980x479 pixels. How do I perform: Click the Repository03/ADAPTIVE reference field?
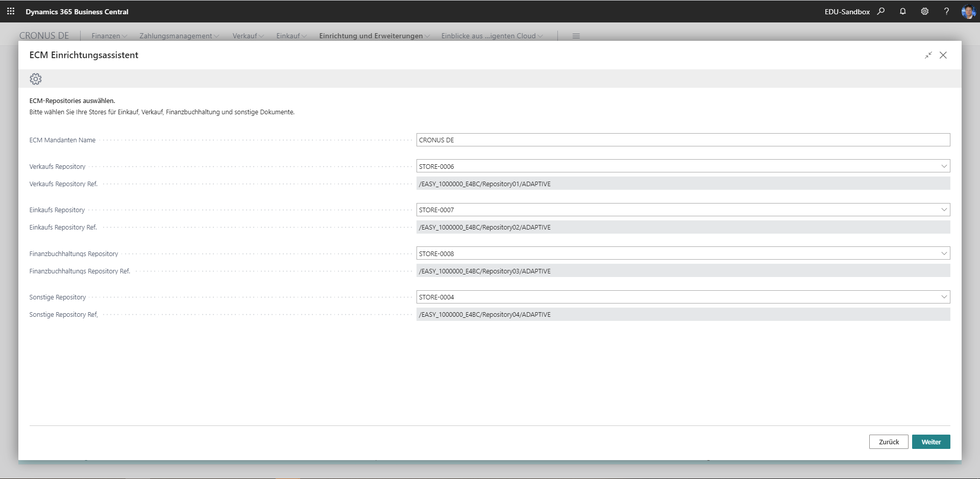pyautogui.click(x=683, y=271)
